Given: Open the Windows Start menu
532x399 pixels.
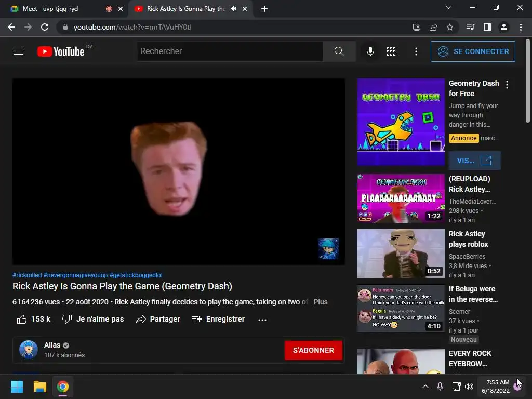Looking at the screenshot, I should 17,387.
